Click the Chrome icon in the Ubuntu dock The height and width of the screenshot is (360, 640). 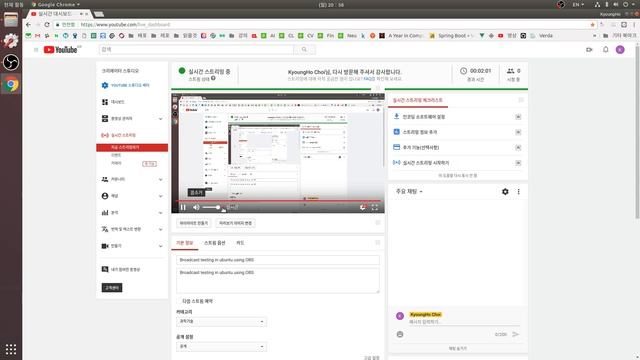tap(11, 84)
